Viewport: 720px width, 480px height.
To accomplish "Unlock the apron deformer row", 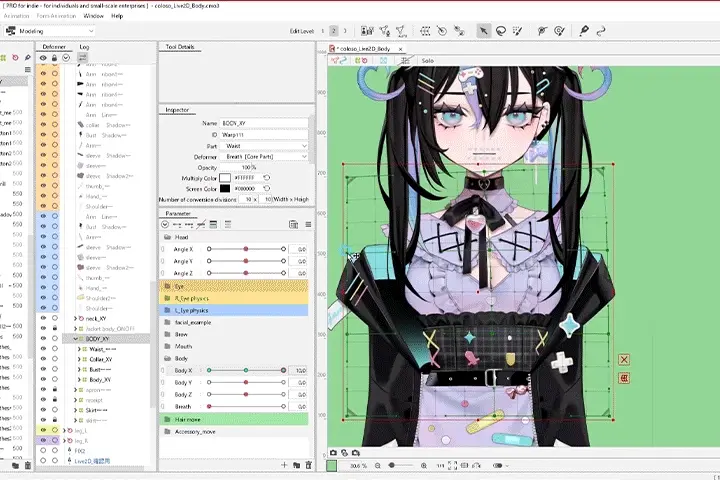I will click(55, 389).
